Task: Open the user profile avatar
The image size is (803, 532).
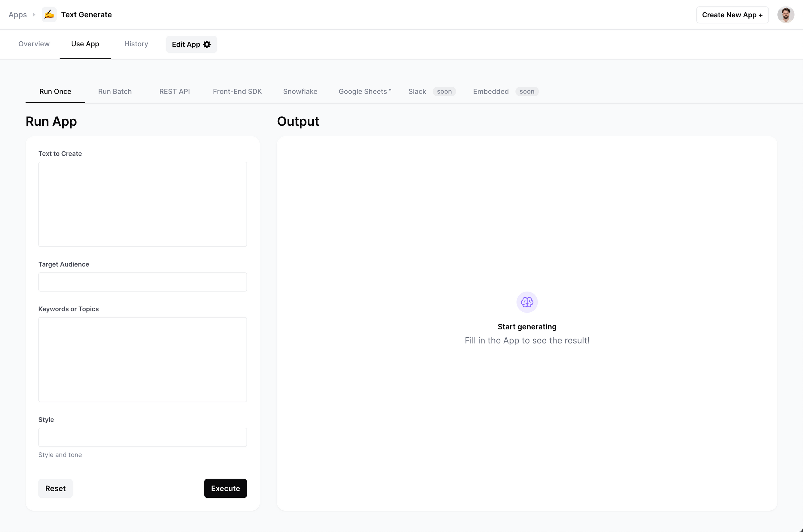Action: (786, 14)
